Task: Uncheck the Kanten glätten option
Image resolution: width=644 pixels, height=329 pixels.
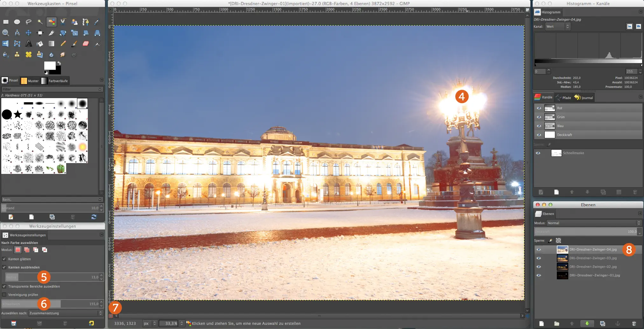Action: pyautogui.click(x=4, y=259)
